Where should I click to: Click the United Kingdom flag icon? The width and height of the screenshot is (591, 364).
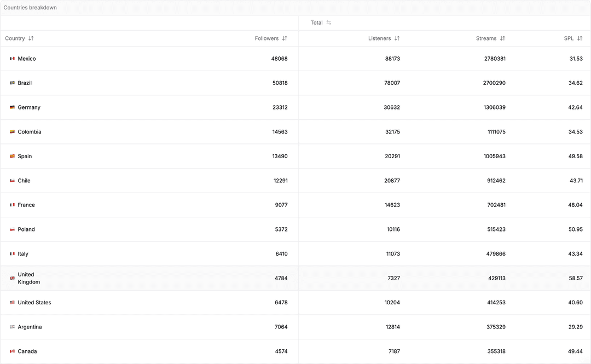11,278
